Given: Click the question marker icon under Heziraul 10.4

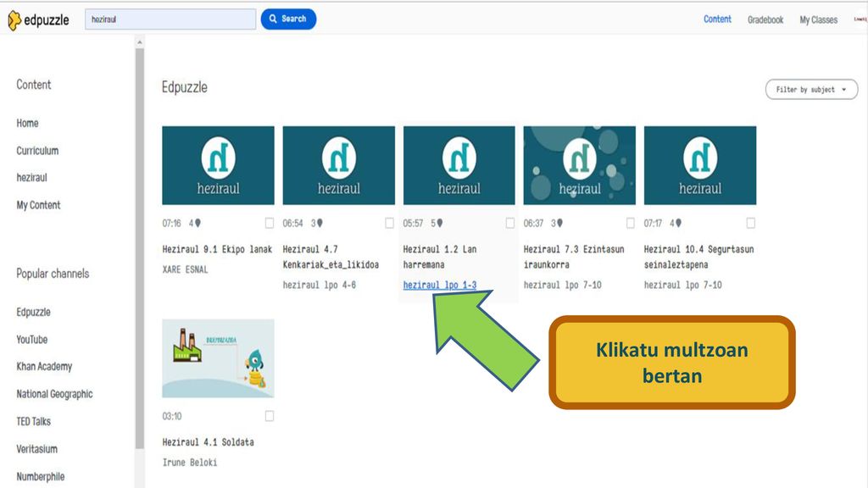Looking at the screenshot, I should pos(678,223).
